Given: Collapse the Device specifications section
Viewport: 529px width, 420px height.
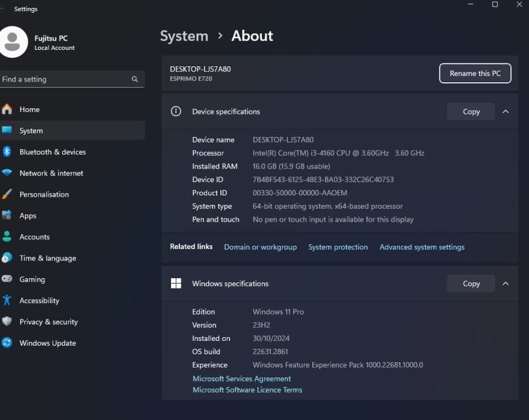Looking at the screenshot, I should [x=505, y=112].
